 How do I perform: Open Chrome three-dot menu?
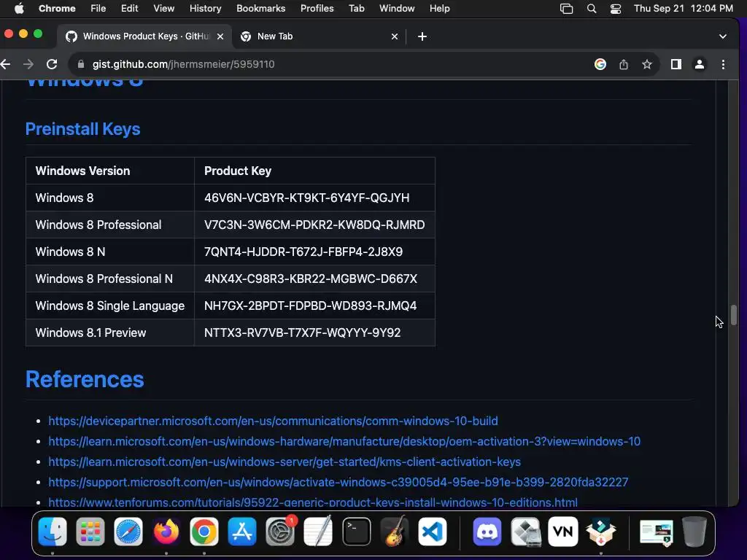pos(723,64)
